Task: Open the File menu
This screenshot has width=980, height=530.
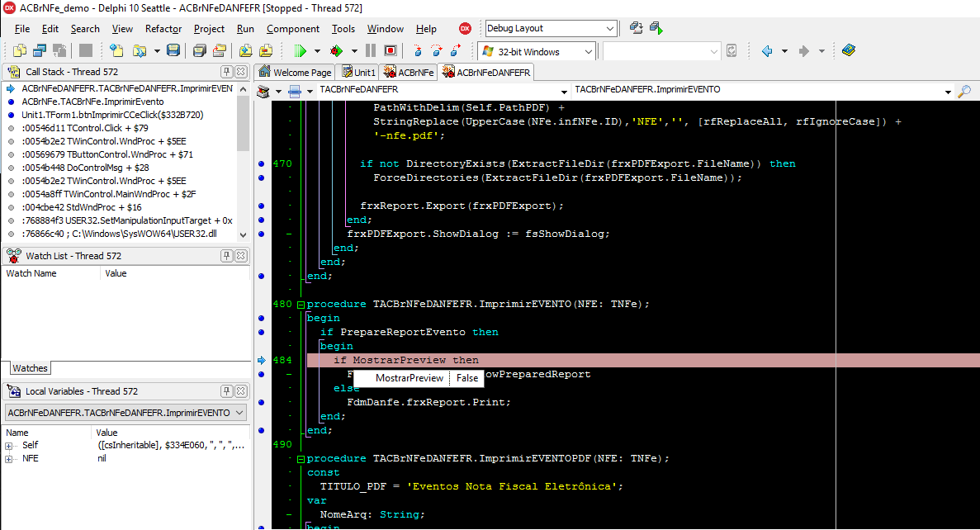Action: [21, 29]
